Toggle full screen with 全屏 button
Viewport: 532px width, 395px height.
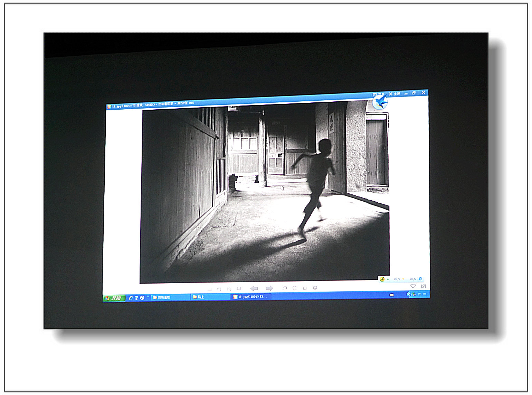pyautogui.click(x=395, y=94)
